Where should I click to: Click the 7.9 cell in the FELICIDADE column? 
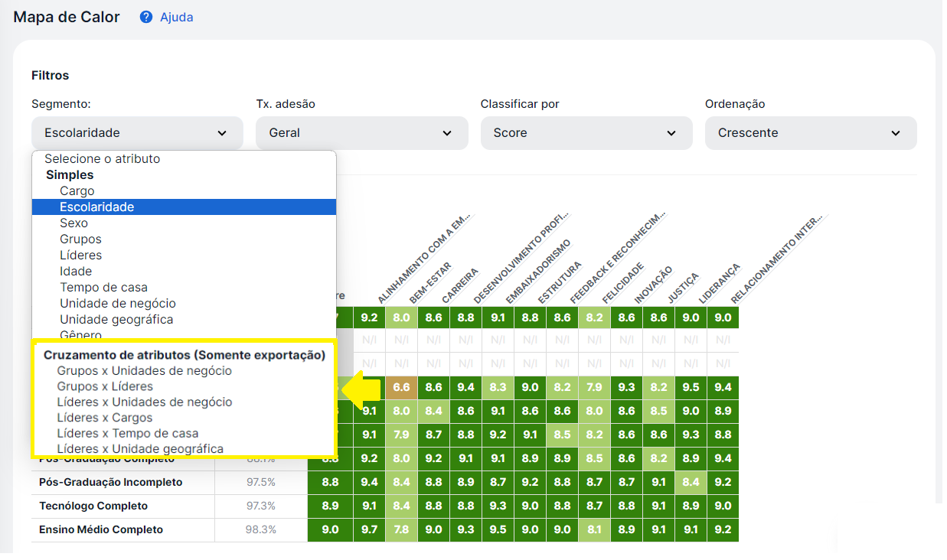coord(594,388)
